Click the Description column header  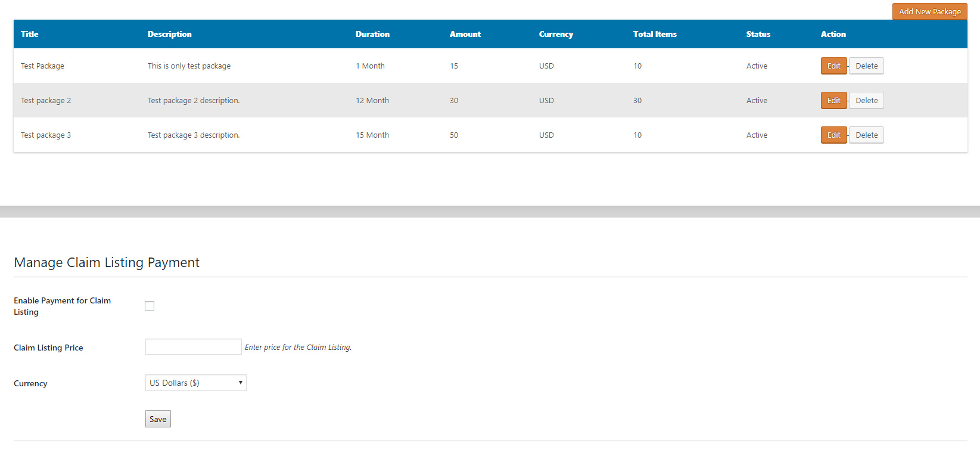click(170, 34)
